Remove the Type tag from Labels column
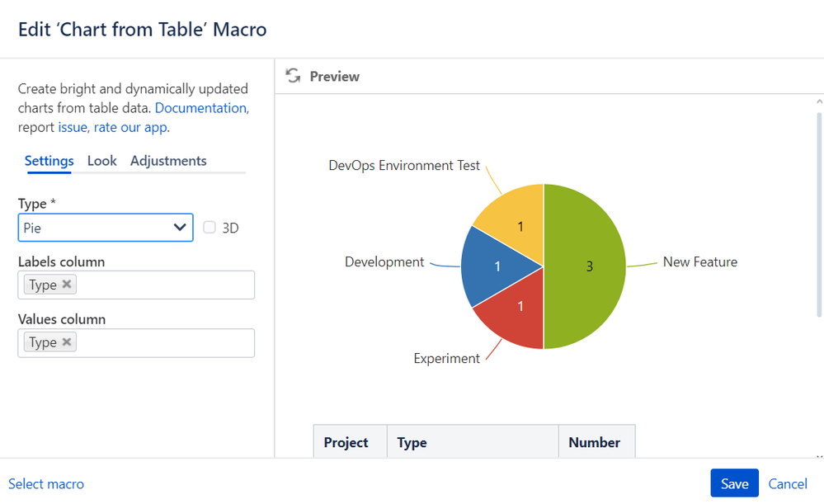Viewport: 824px width, 504px height. [68, 285]
